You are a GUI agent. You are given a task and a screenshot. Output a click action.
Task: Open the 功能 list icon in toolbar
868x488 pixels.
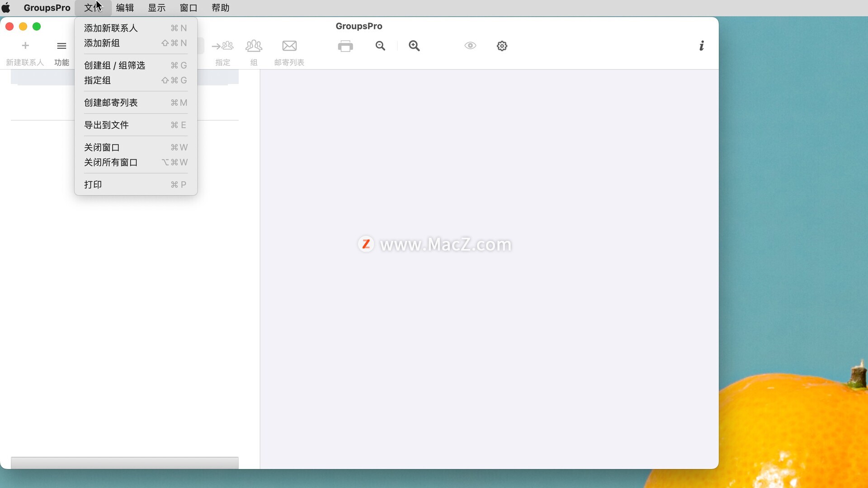coord(61,46)
